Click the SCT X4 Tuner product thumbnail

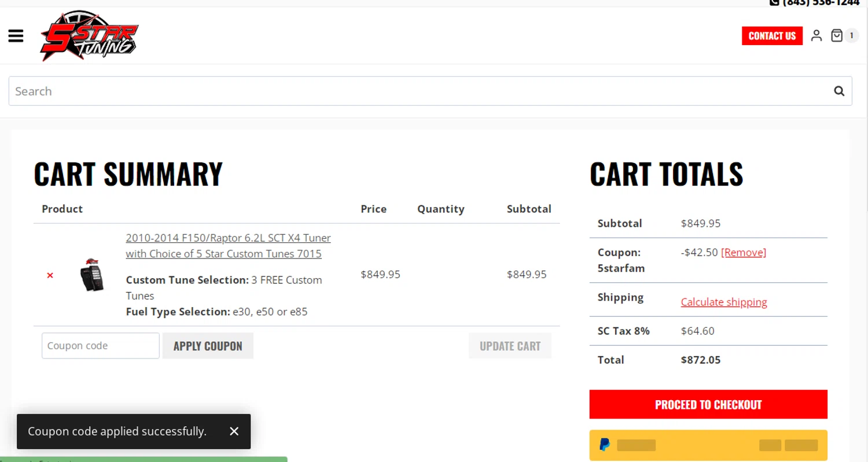click(91, 275)
